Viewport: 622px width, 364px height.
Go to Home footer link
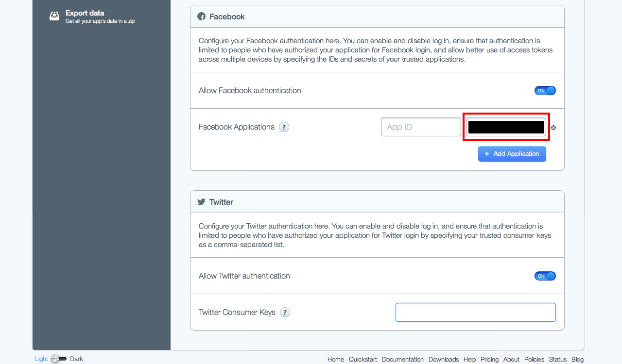[x=336, y=360]
